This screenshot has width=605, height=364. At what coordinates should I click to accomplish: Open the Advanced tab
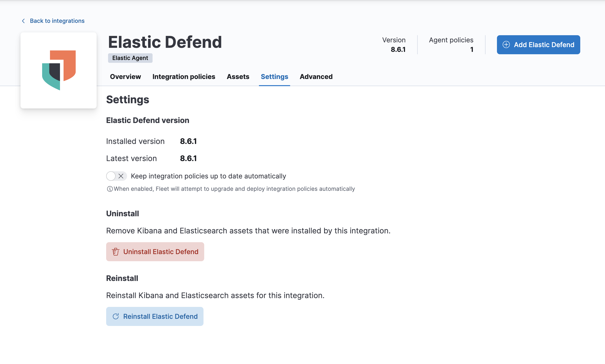[316, 77]
